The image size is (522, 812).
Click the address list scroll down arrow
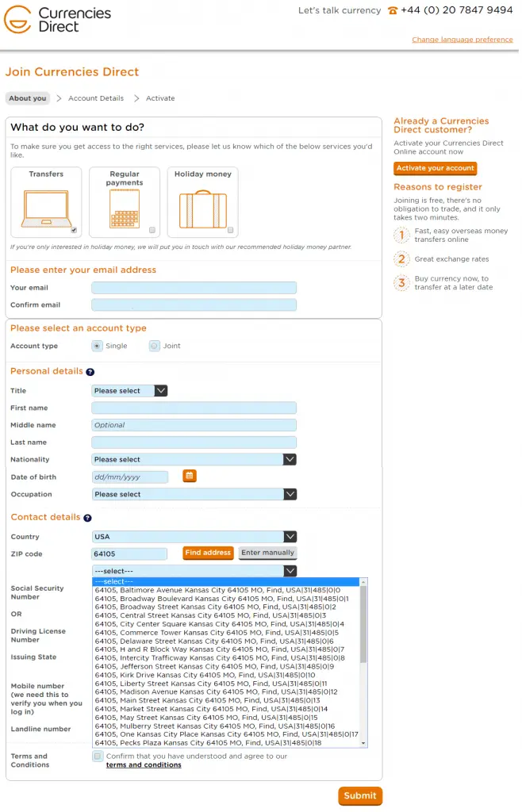[x=363, y=743]
